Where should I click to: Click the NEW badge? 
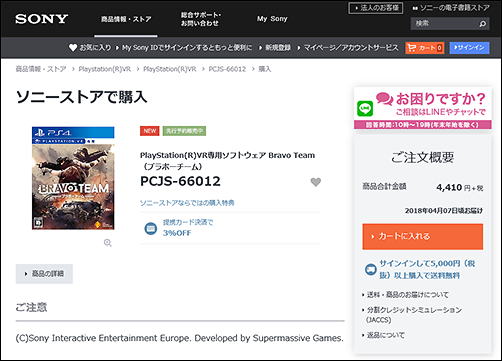click(150, 131)
